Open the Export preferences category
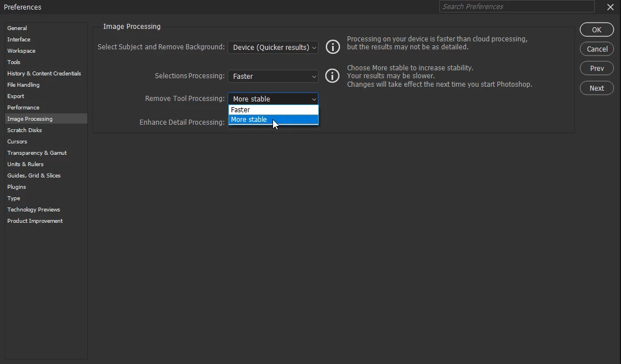Viewport: 621px width, 364px height. pyautogui.click(x=46, y=96)
